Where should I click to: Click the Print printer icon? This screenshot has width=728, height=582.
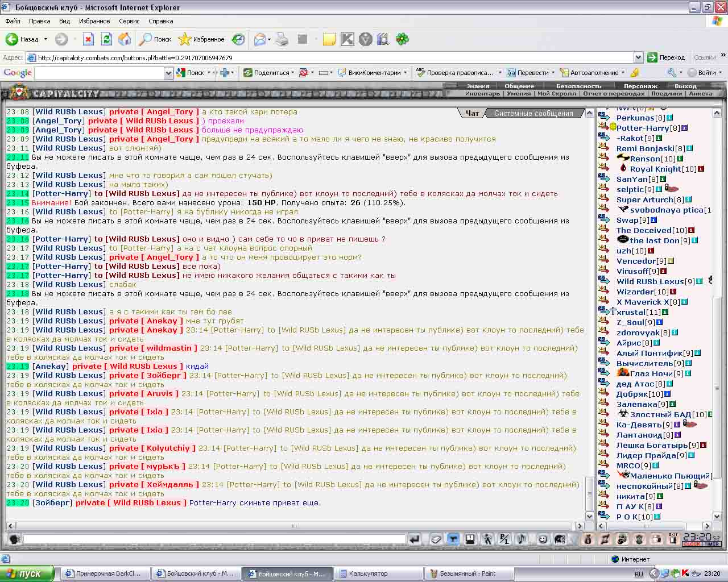282,39
